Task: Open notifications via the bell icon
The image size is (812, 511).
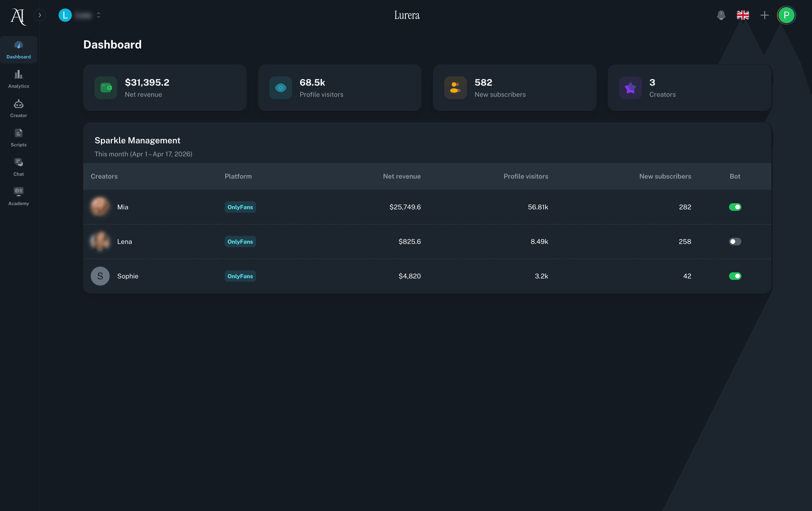Action: click(721, 15)
